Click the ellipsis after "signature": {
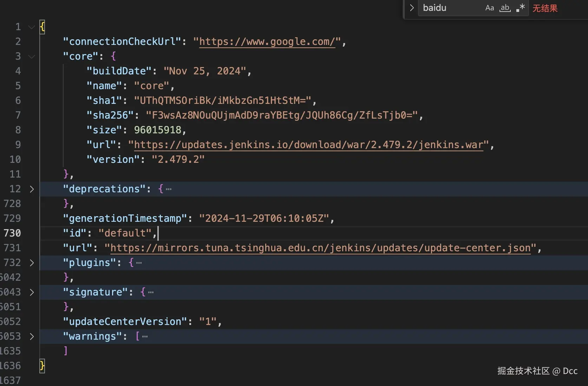588x386 pixels. click(151, 293)
